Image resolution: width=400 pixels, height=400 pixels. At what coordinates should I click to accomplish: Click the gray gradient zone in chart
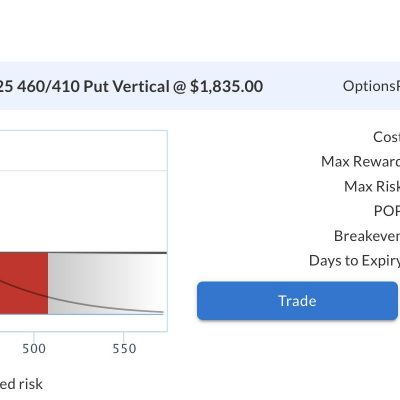(107, 283)
